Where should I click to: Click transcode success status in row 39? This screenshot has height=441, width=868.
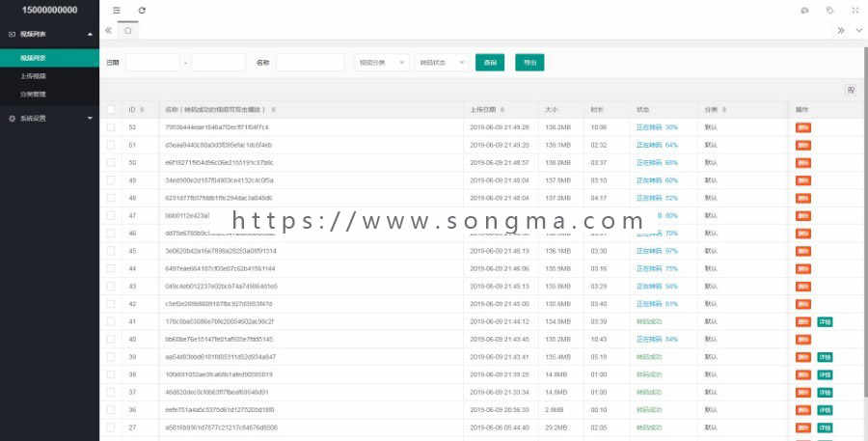[x=649, y=357]
